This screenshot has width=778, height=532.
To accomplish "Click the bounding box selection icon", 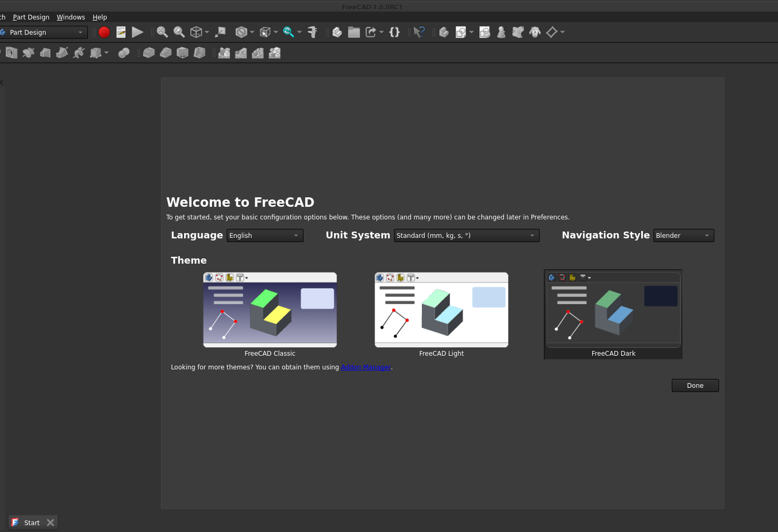I will (265, 32).
